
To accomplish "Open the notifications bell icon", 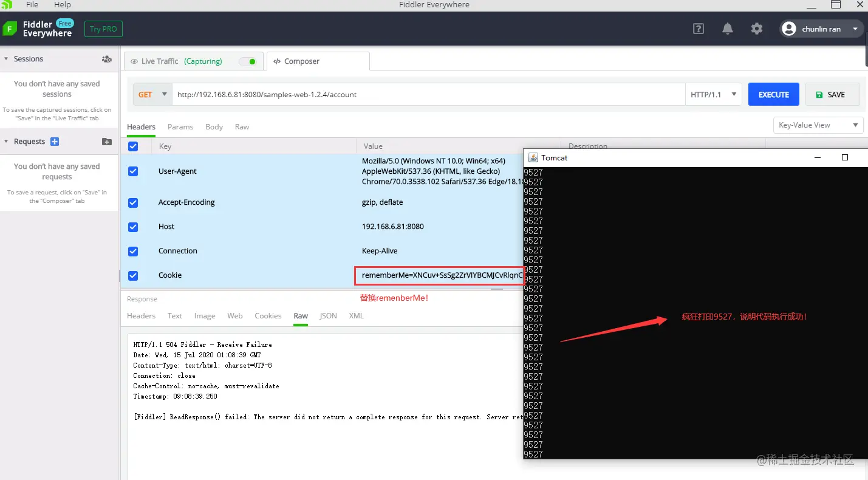I will [727, 29].
